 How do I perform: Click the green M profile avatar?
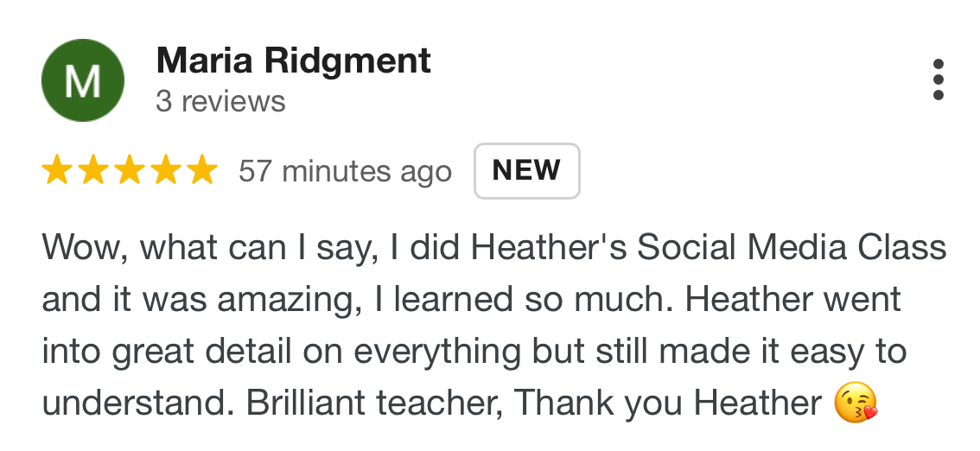tap(83, 80)
